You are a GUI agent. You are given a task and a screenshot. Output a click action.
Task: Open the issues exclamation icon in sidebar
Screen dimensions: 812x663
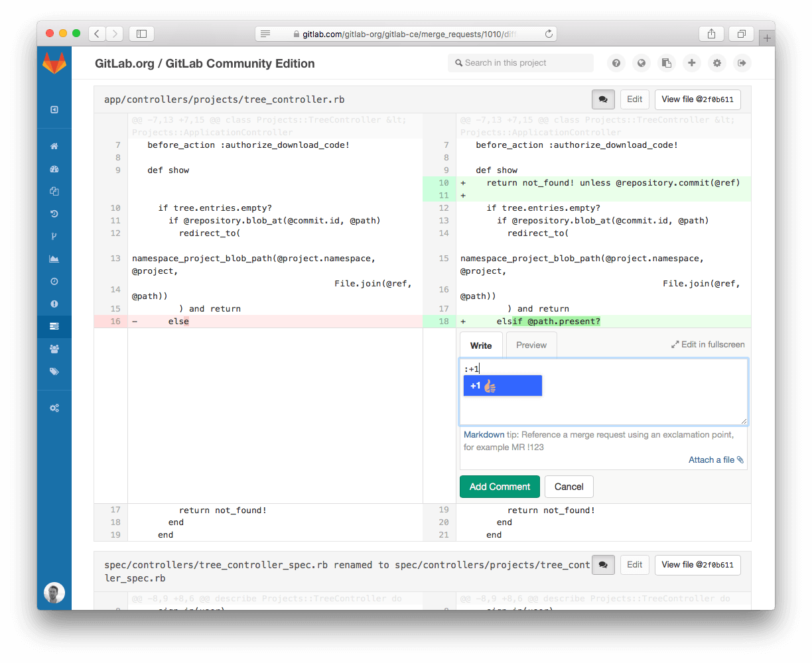pyautogui.click(x=54, y=303)
